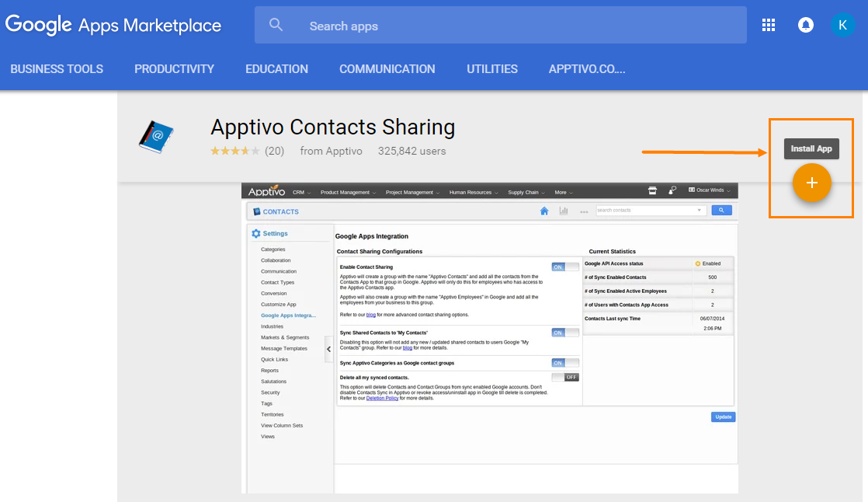Select the Communication category tab
868x502 pixels.
pyautogui.click(x=387, y=69)
